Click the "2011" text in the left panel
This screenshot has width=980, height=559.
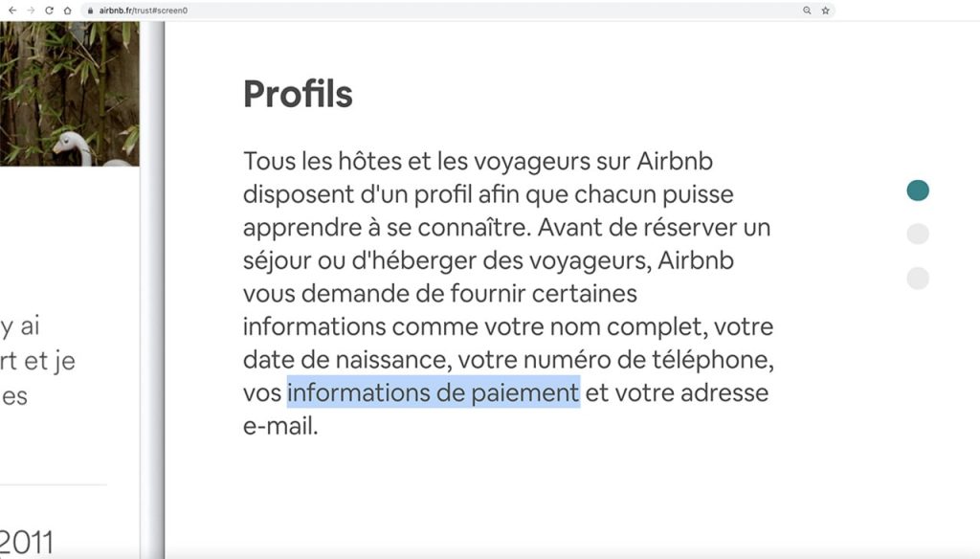coord(26,542)
